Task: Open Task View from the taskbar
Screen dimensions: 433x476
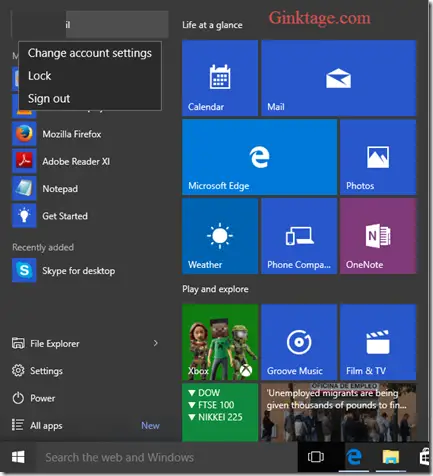Action: 316,457
